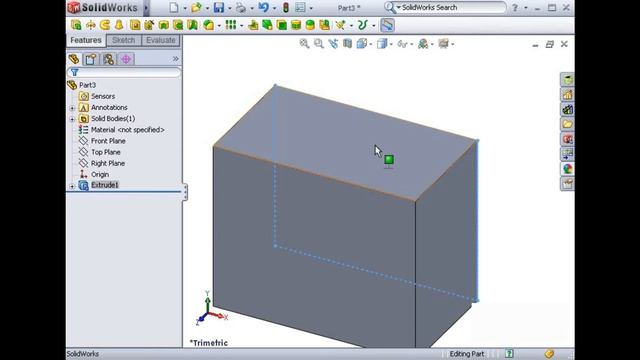Open the Options icon in top toolbar
The image size is (640, 360).
300,7
